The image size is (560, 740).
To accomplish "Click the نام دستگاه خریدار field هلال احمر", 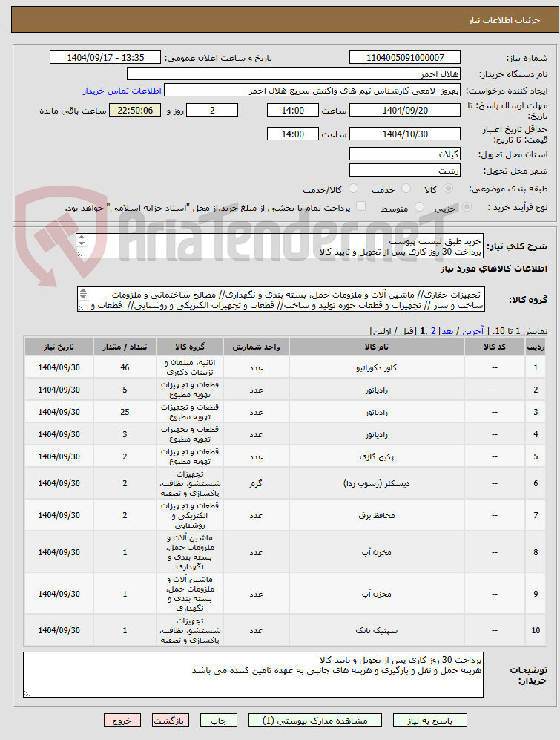I will click(x=294, y=74).
